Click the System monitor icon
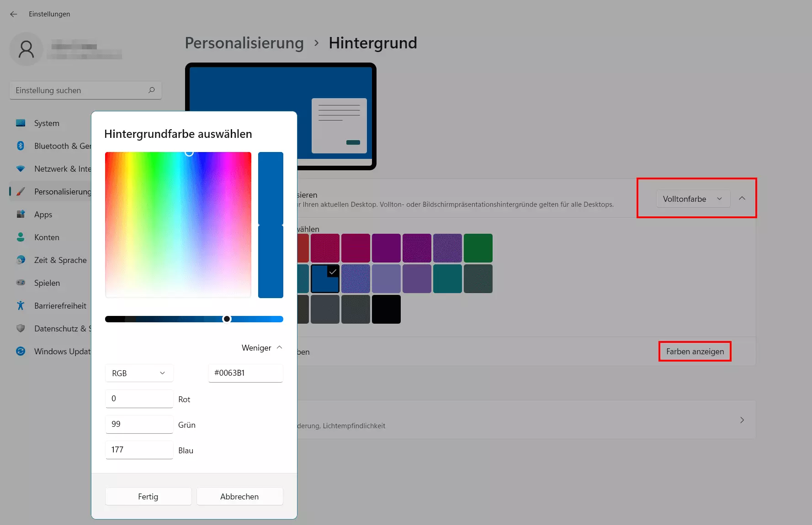 pyautogui.click(x=21, y=123)
